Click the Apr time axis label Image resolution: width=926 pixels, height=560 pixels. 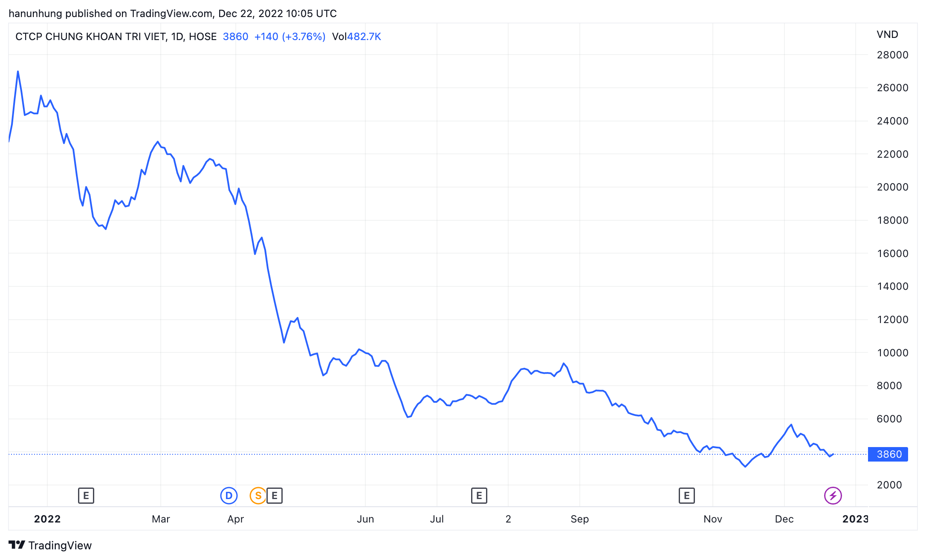[x=236, y=519]
